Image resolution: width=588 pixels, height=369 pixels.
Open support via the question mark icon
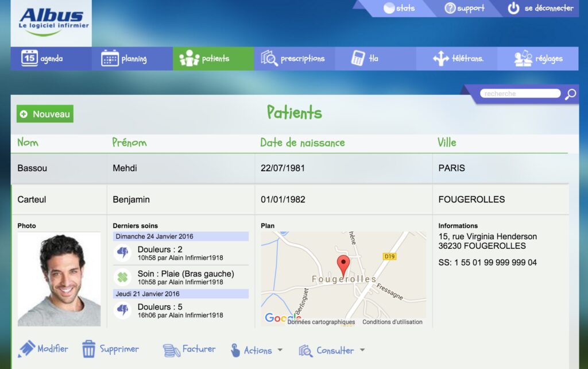[x=450, y=8]
